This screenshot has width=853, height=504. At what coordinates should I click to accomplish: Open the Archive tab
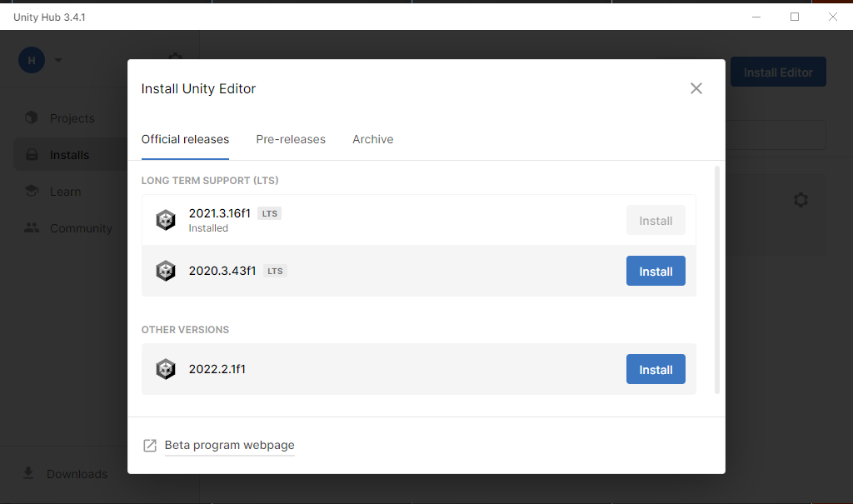(x=372, y=139)
